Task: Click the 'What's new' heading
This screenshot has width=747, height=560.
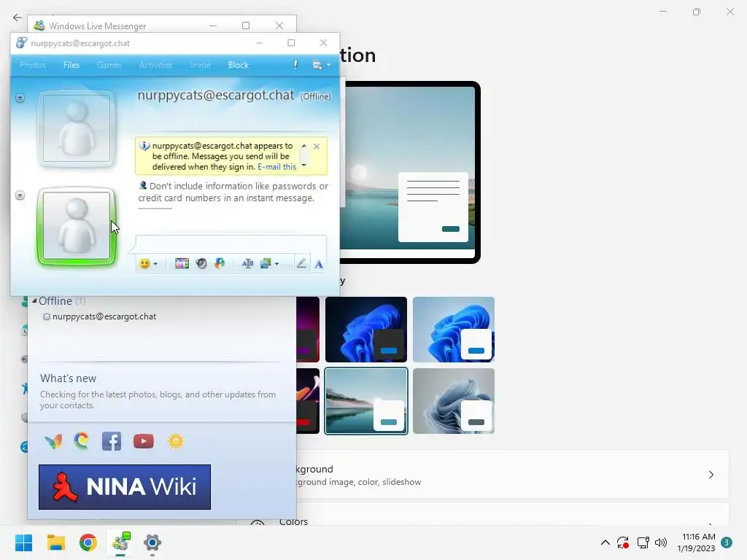Action: 68,378
